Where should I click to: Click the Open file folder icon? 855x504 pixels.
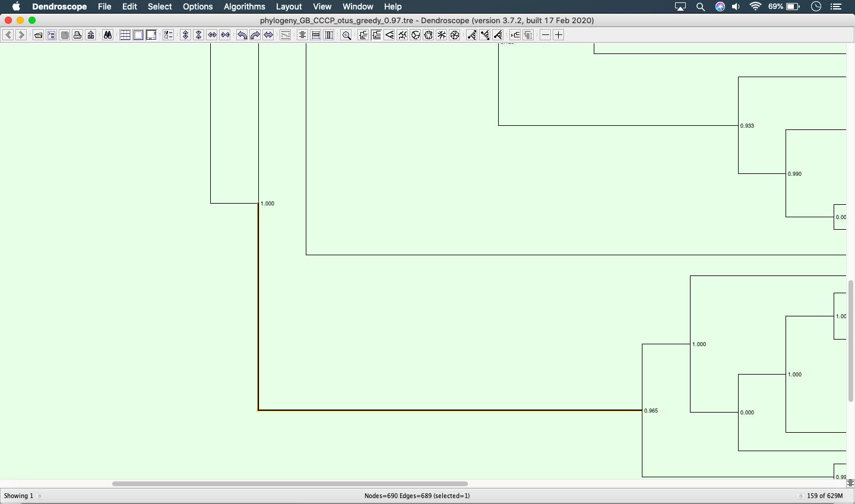(x=38, y=35)
